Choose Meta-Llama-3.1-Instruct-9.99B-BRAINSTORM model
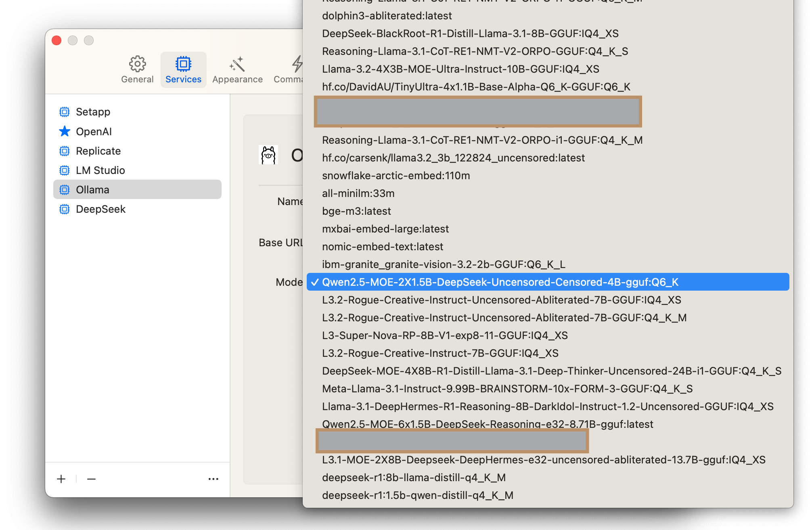 548,389
